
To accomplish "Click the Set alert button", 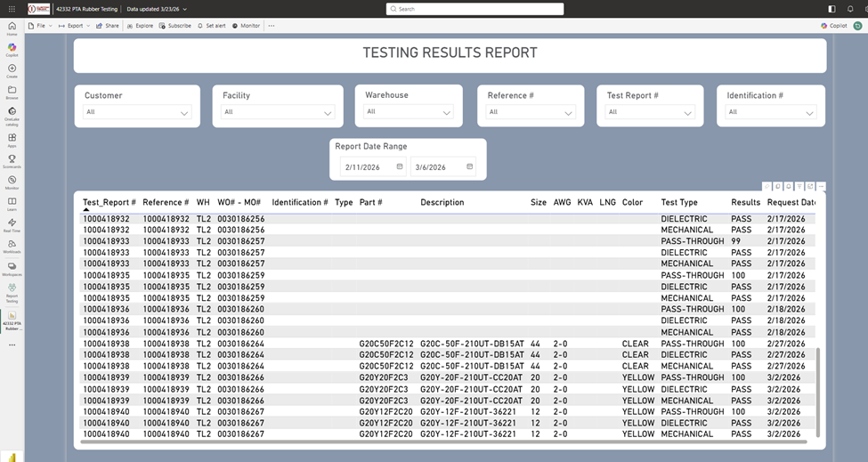I will click(212, 26).
